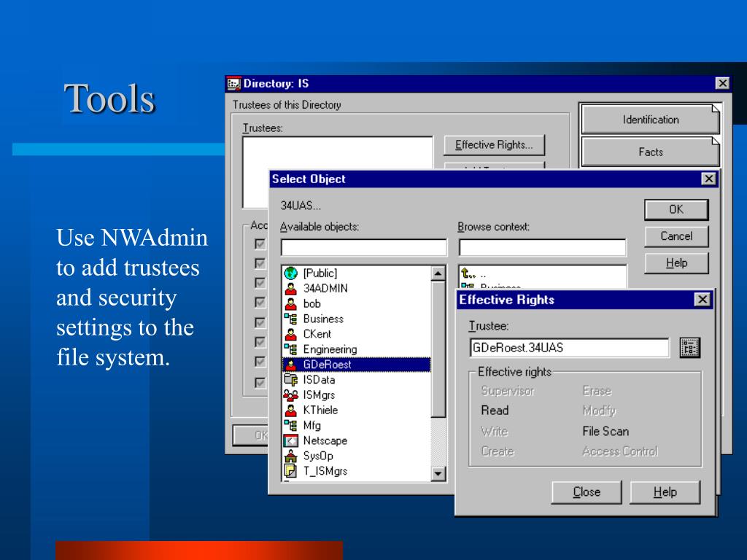The width and height of the screenshot is (747, 560).
Task: Select the Business organizational unit icon
Action: 290,319
